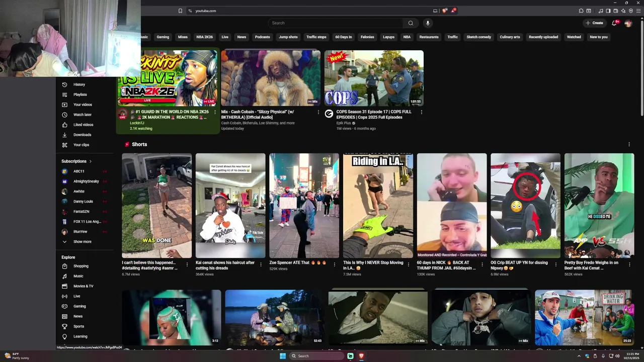Open options for LockInTJ live video

coord(215,112)
